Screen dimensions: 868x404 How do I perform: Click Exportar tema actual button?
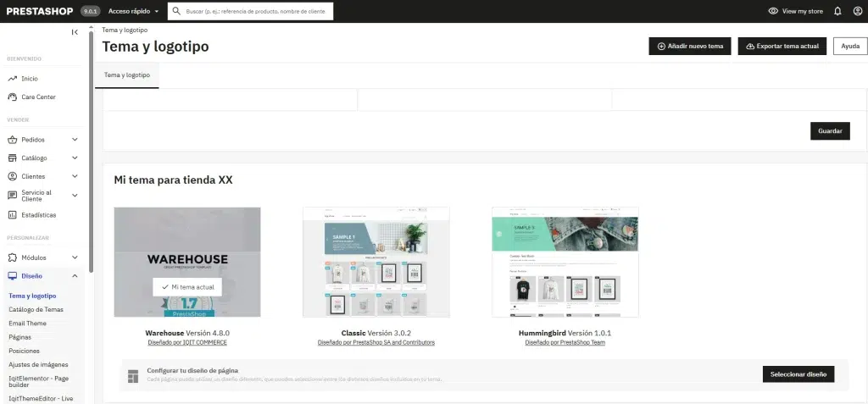click(782, 46)
